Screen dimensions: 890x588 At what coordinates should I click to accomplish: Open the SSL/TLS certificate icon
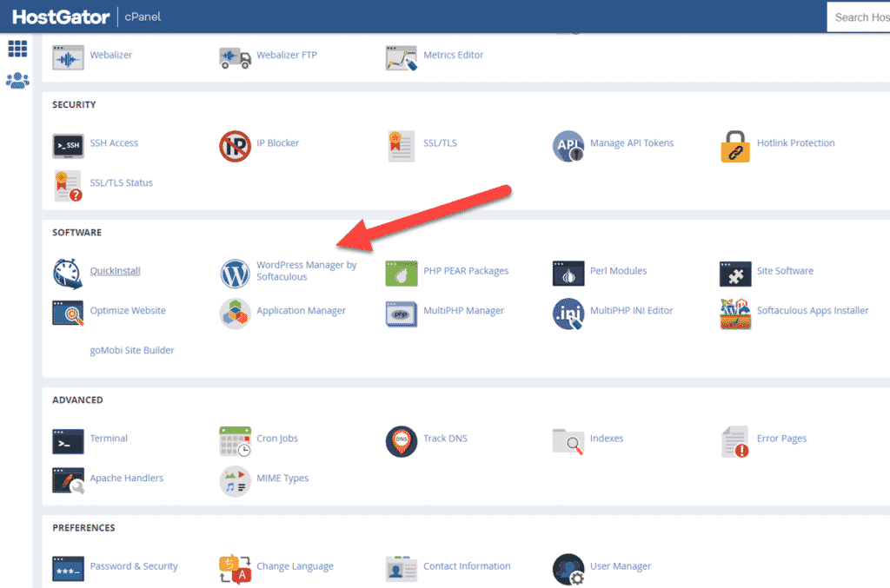click(x=402, y=146)
